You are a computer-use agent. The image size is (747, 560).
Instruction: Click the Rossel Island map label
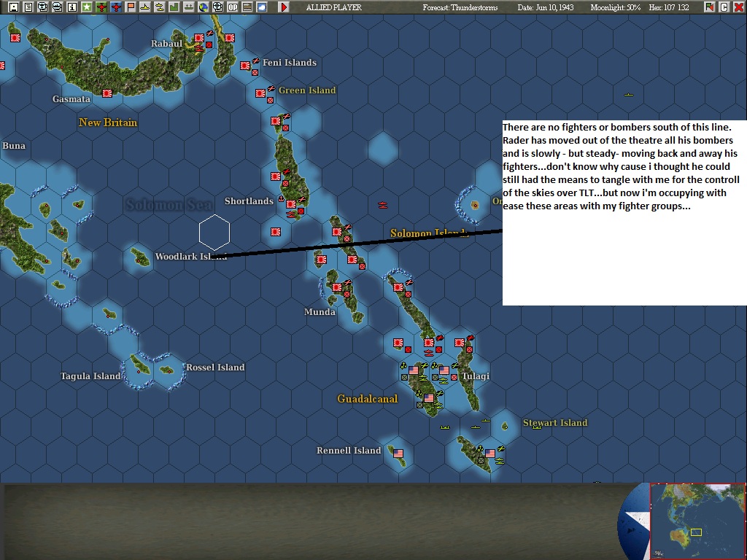click(x=215, y=367)
